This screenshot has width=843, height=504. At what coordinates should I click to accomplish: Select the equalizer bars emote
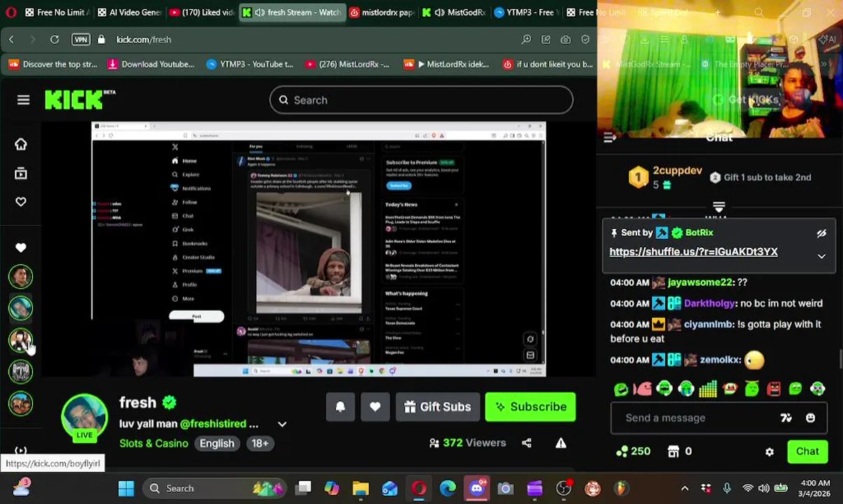tap(708, 388)
